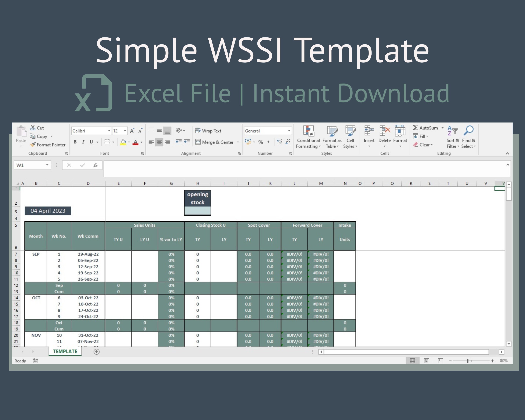Image resolution: width=525 pixels, height=420 pixels.
Task: Click the Format Painter icon
Action: (x=33, y=145)
